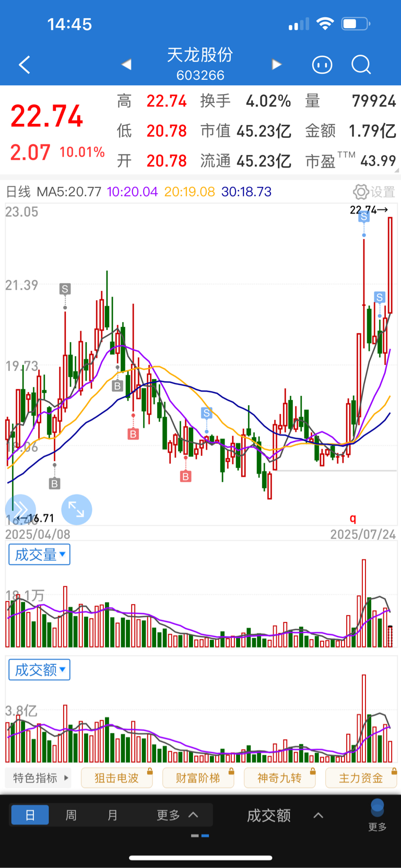Screen dimensions: 401x868
Task: Switch to next stock with right triangle
Action: click(277, 64)
